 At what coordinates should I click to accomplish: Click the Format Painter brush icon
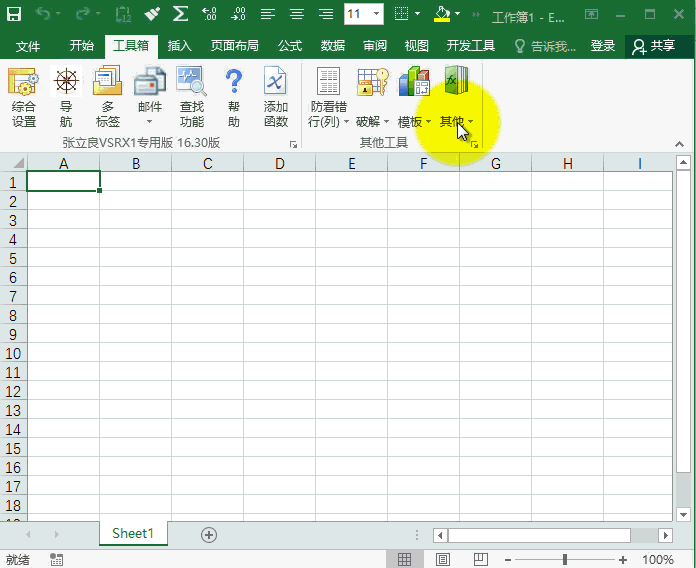tap(152, 14)
